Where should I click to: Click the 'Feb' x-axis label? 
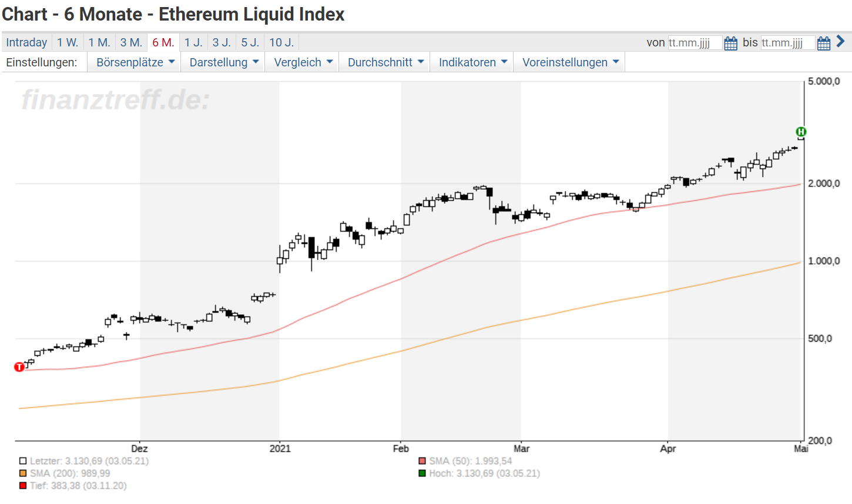[401, 449]
